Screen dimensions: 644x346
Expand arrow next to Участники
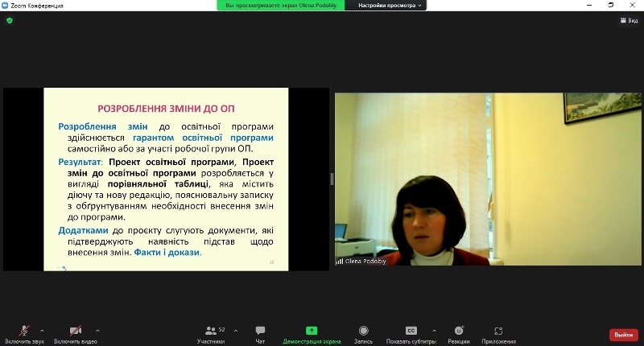(x=236, y=331)
